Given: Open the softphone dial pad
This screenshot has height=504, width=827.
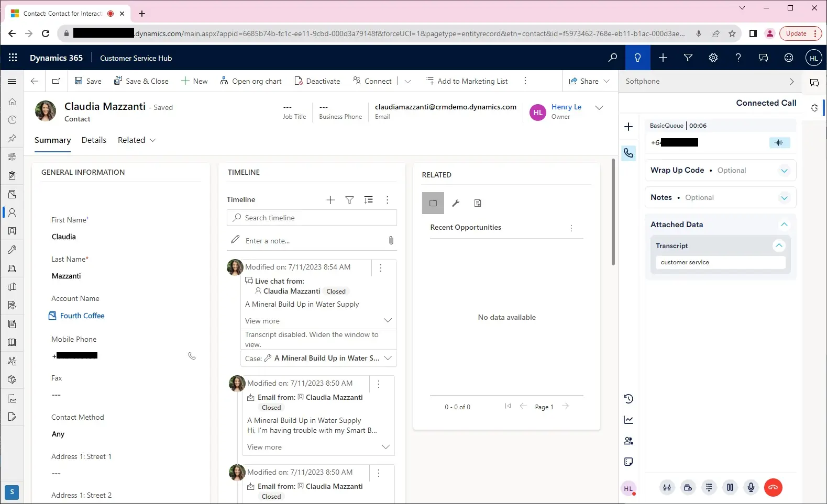Looking at the screenshot, I should [x=709, y=487].
